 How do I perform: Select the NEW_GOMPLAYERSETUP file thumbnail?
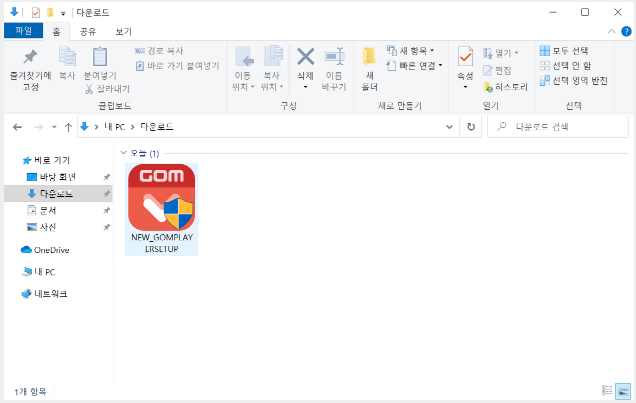(161, 209)
